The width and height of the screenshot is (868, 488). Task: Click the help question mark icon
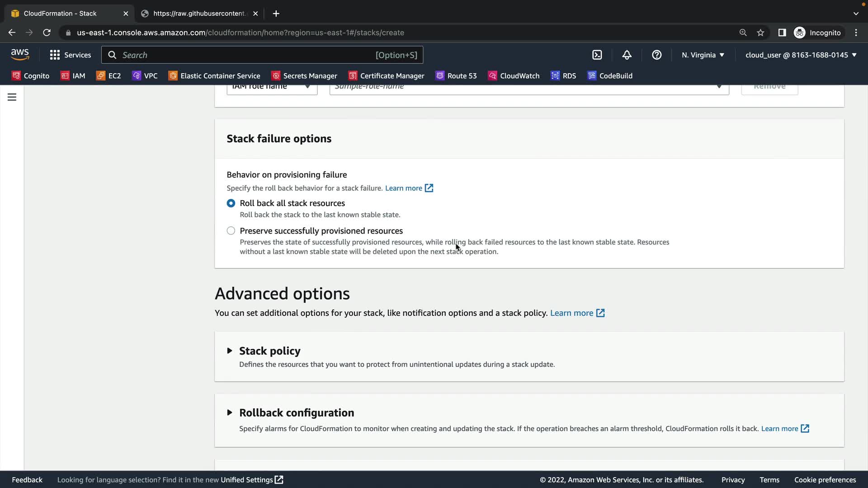656,55
